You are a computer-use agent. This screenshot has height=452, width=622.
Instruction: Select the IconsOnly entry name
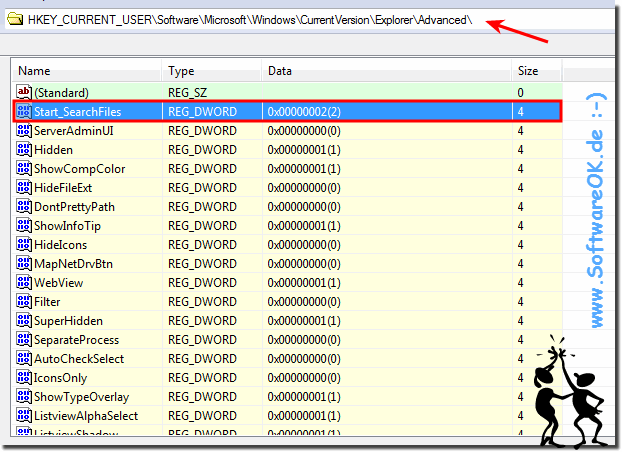60,378
